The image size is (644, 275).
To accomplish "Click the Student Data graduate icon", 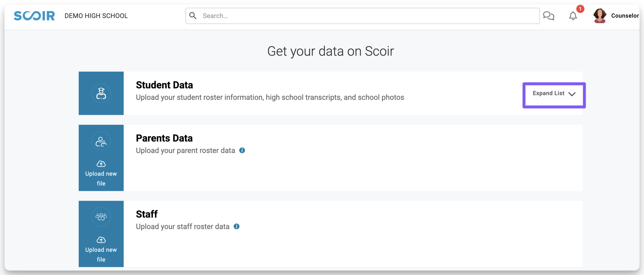I will 101,93.
